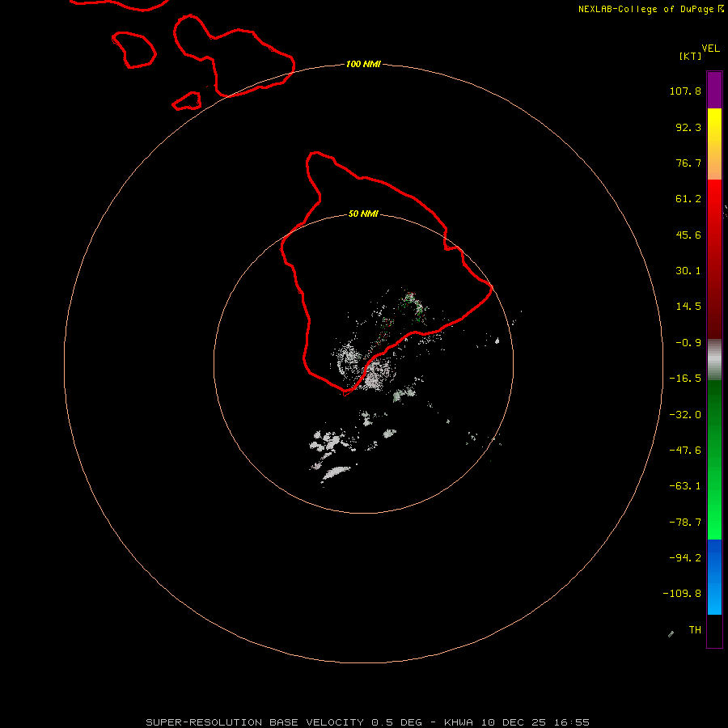This screenshot has width=728, height=728.
Task: Click the VEL legend title
Action: [710, 49]
